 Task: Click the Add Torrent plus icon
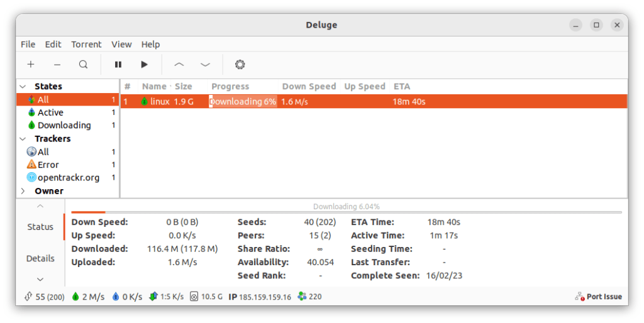(31, 65)
